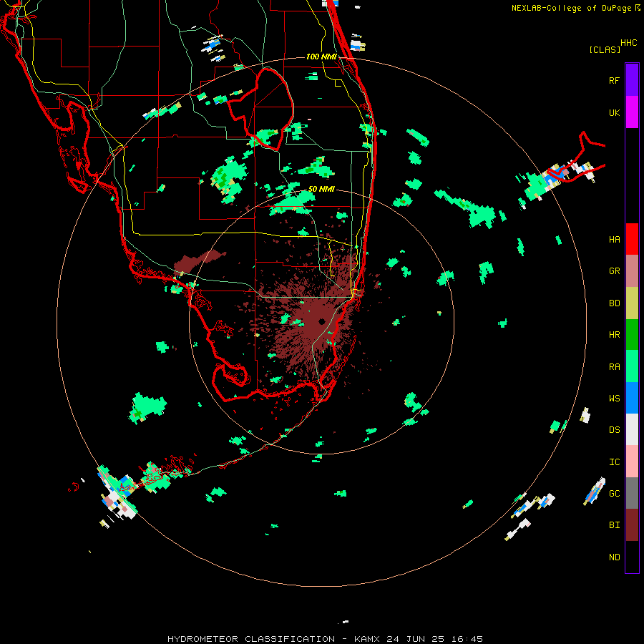
Task: Select the GR graupel legend color swatch
Action: tap(632, 271)
